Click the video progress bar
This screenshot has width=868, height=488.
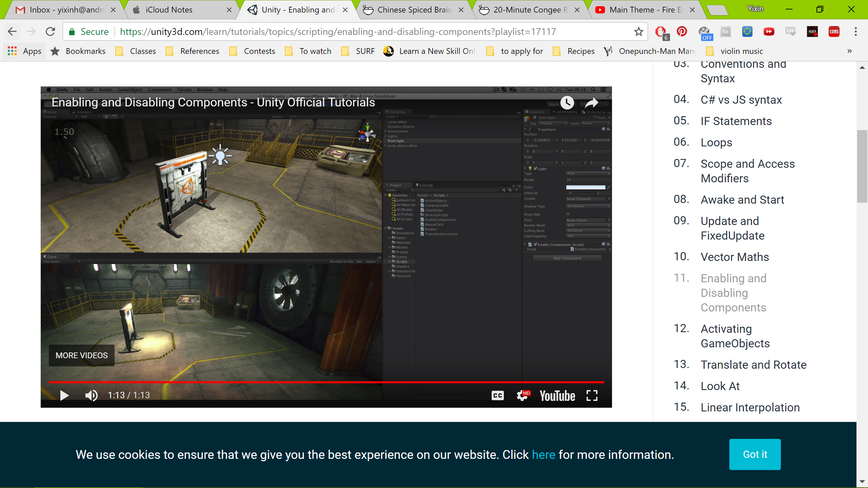[x=326, y=382]
